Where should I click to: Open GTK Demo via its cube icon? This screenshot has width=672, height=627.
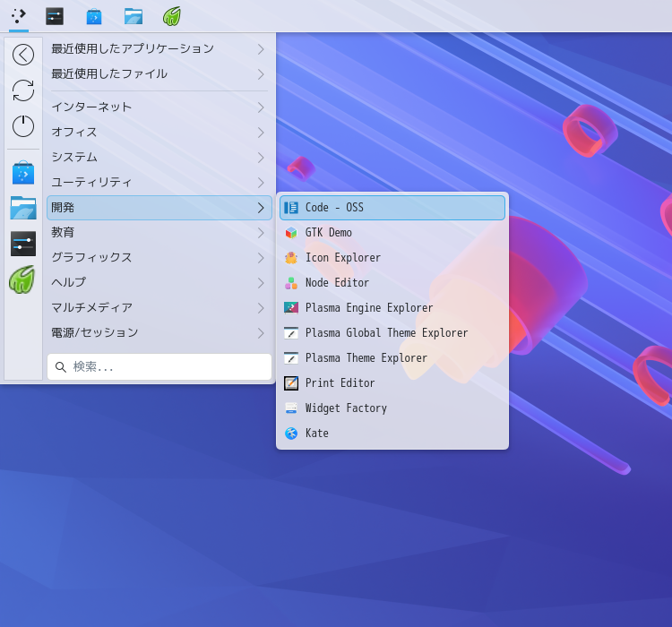(291, 233)
